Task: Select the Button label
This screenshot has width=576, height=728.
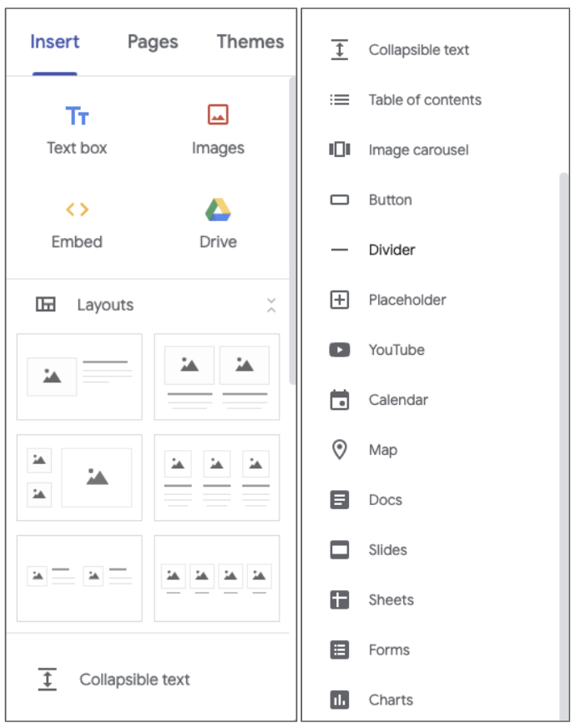Action: [x=391, y=200]
